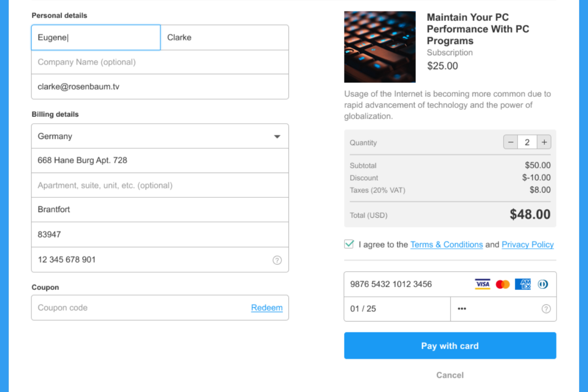Select the card number field
Screen dimensions: 588x392
click(407, 284)
